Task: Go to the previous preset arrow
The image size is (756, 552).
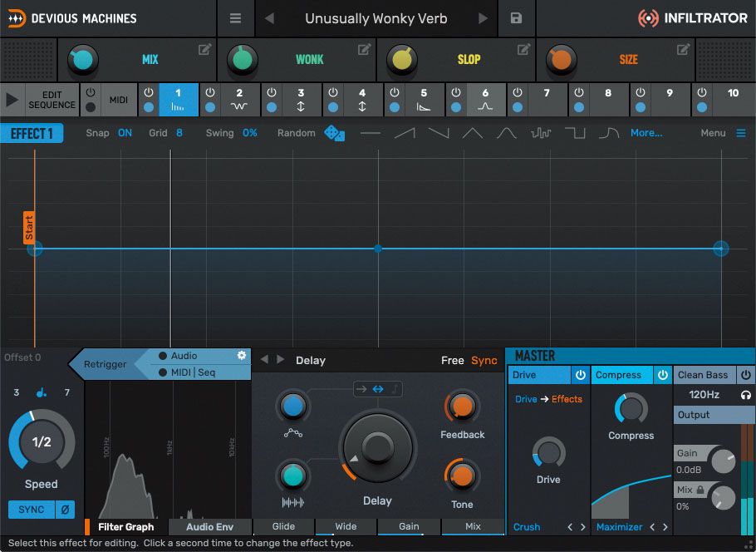Action: tap(269, 18)
